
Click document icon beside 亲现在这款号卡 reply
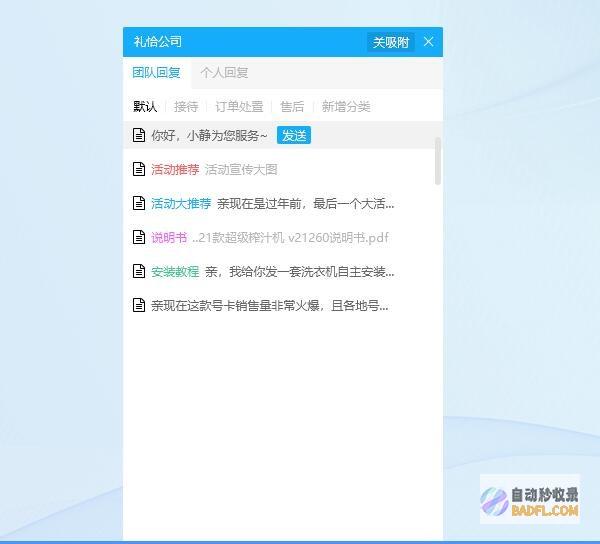139,305
